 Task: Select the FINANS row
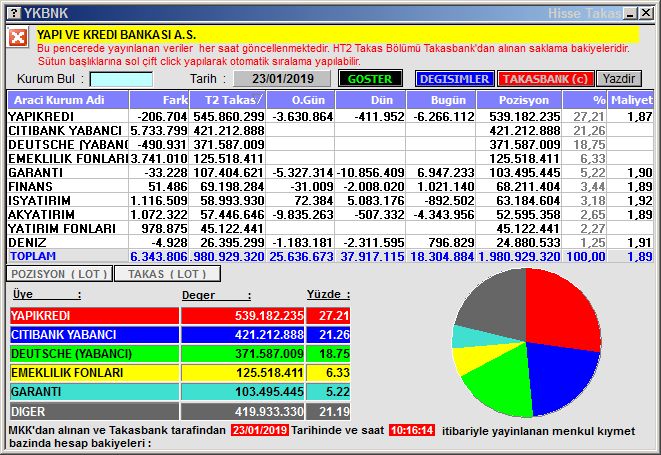330,186
